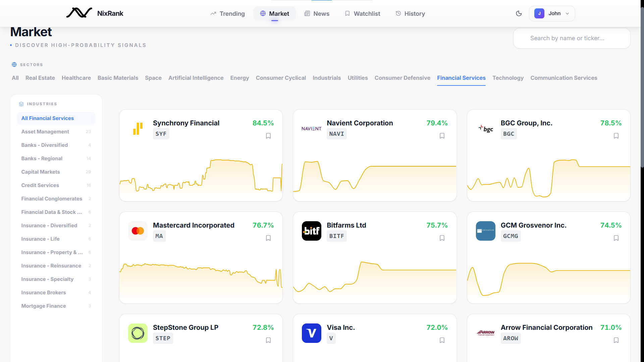Bookmark GCM Grosvenor Inc. to watchlist
The image size is (644, 362).
616,238
